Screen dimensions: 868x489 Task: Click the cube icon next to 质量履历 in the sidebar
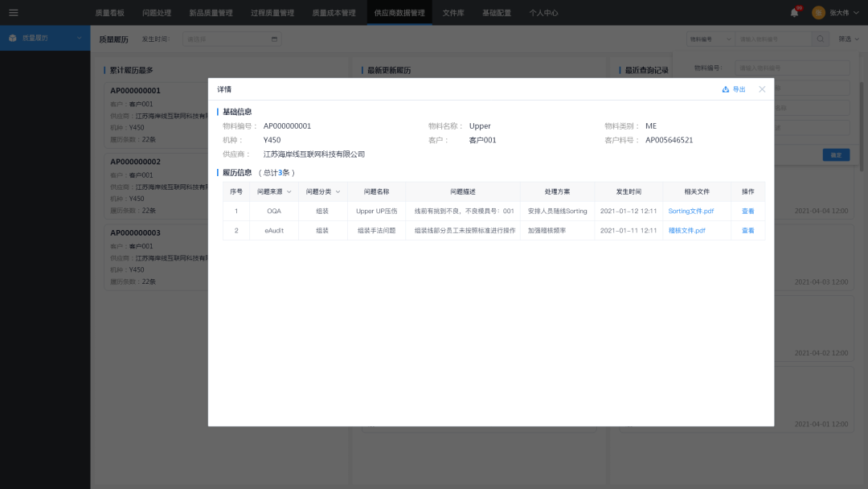coord(13,39)
